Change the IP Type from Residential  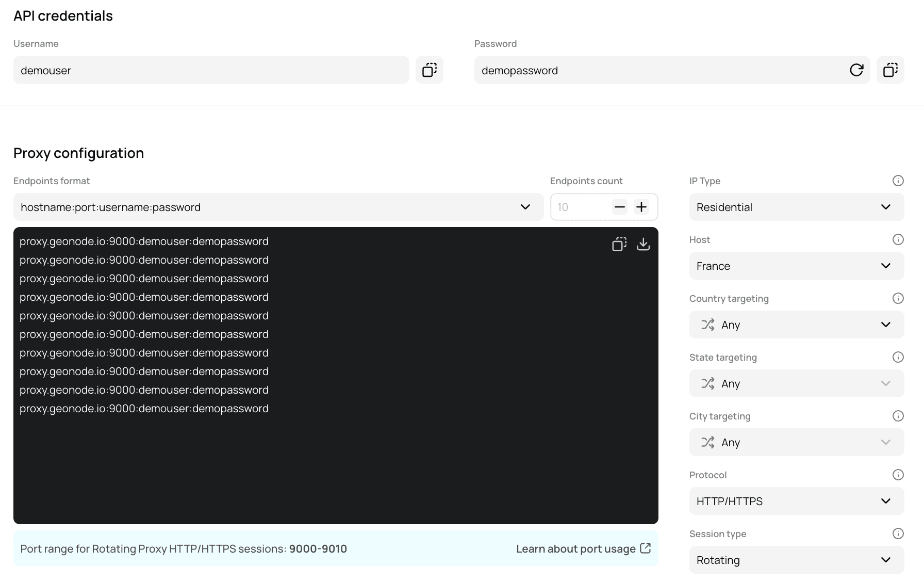click(x=796, y=207)
